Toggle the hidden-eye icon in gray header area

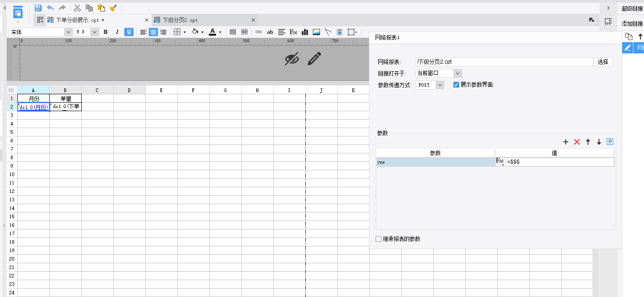[292, 59]
